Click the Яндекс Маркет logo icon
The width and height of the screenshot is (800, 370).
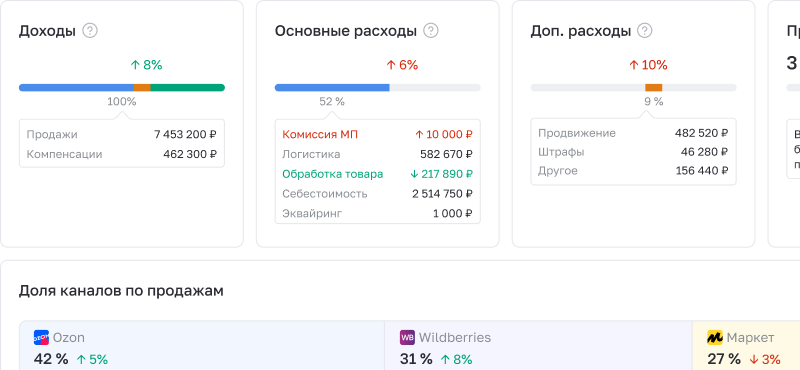[x=715, y=337]
